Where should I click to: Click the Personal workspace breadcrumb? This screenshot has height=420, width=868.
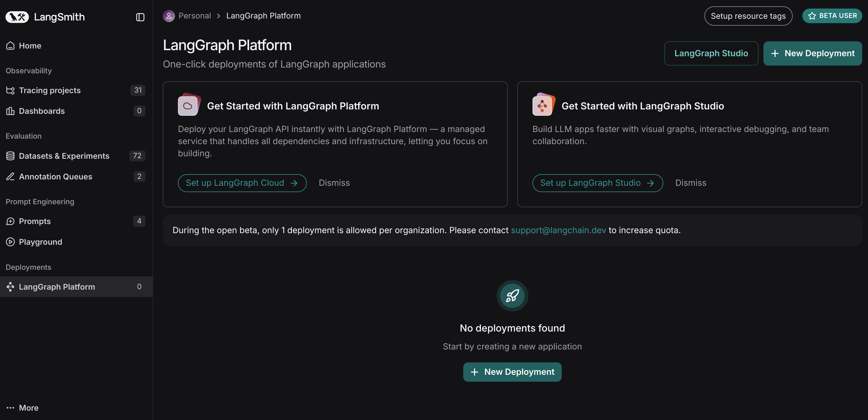pos(195,16)
